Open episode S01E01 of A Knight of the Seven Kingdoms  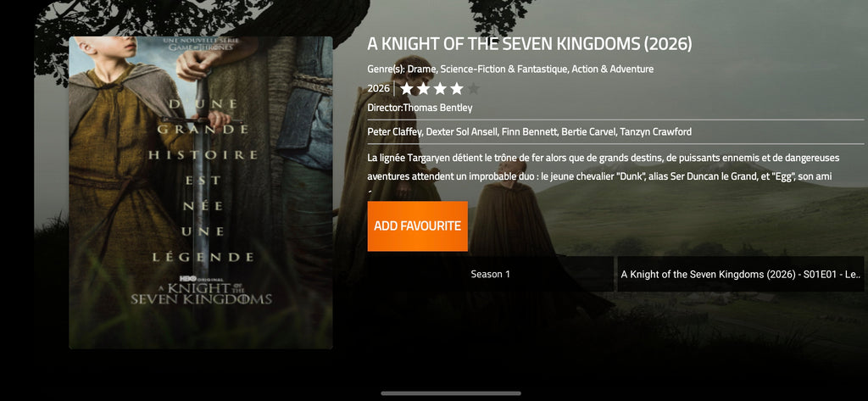click(x=740, y=274)
